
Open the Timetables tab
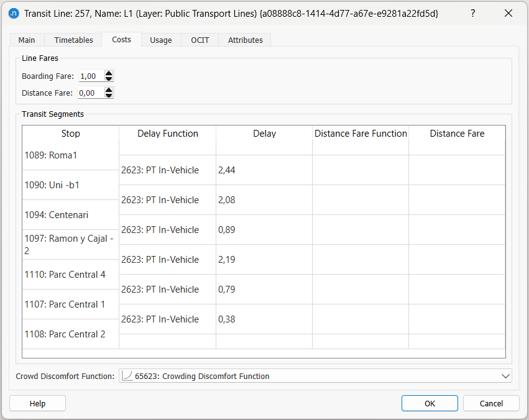click(x=73, y=39)
